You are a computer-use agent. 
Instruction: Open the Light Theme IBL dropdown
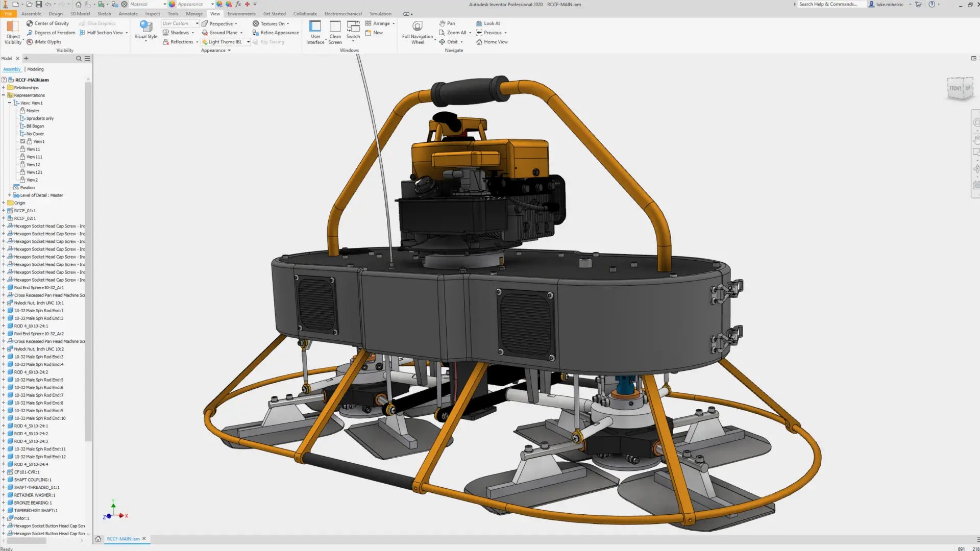coord(249,42)
